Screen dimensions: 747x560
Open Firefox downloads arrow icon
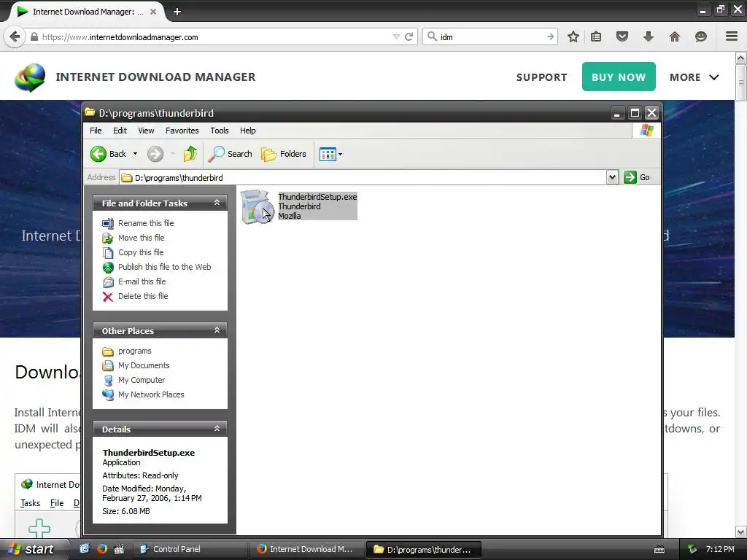(x=649, y=36)
